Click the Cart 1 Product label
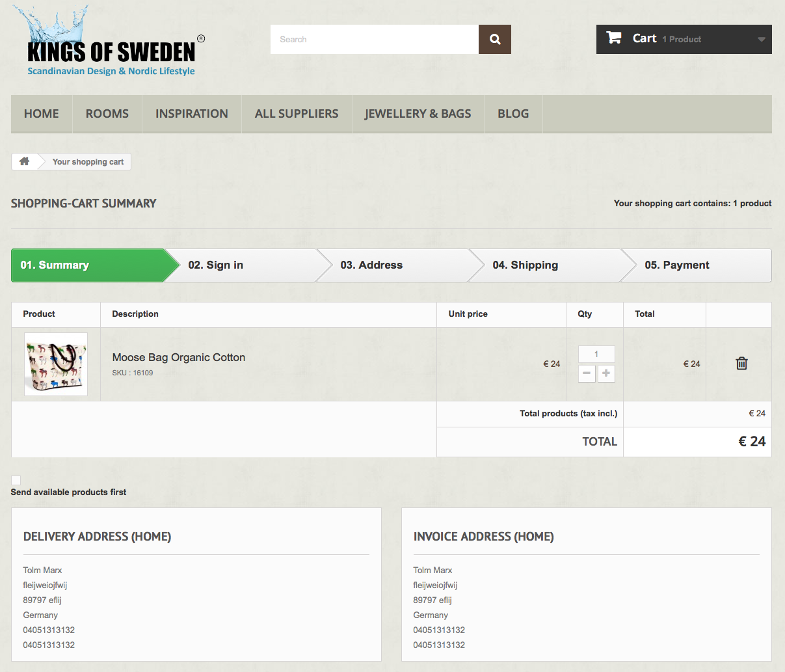Viewport: 785px width, 672px height. [x=667, y=39]
